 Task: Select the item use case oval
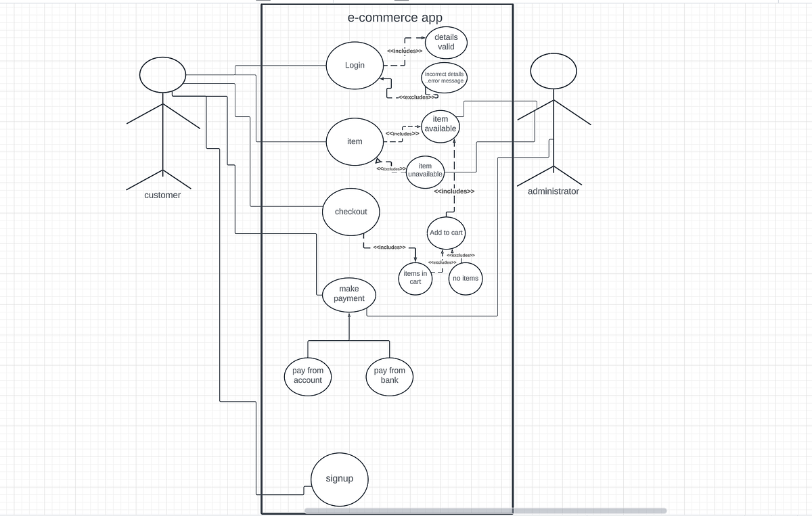(x=354, y=141)
